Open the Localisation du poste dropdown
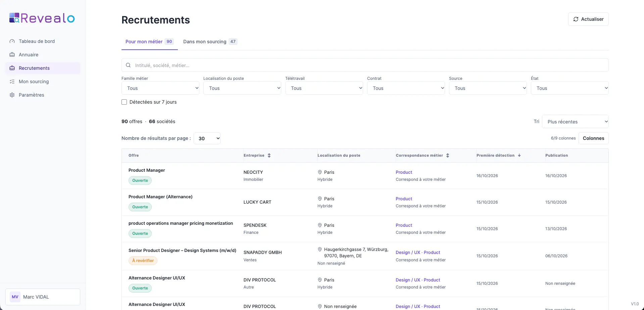644x310 pixels. (x=242, y=88)
